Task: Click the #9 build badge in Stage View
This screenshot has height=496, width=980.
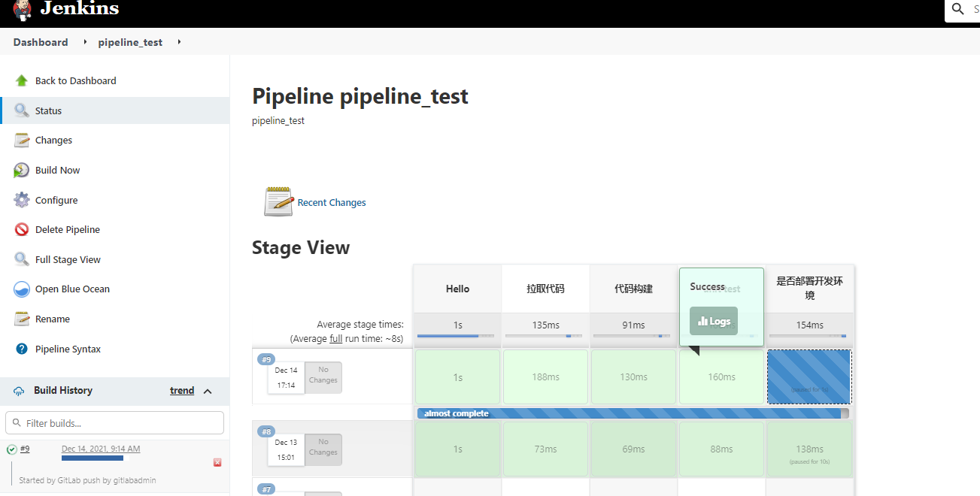Action: point(266,359)
